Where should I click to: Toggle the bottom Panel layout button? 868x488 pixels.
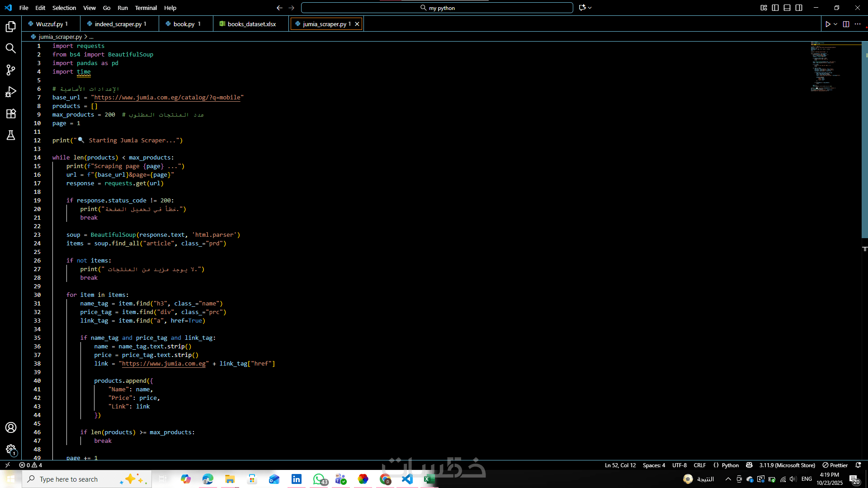pyautogui.click(x=787, y=8)
